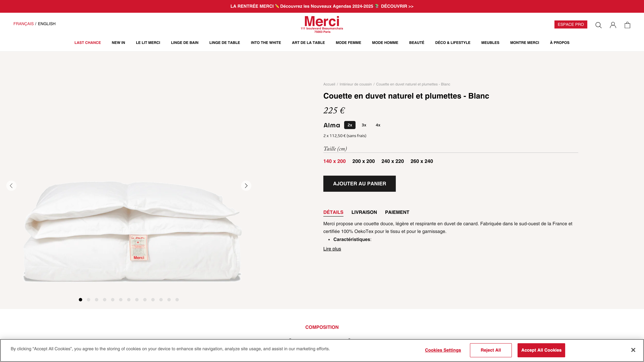Jump to the second carousel dot
This screenshot has width=644, height=362.
coord(89,299)
